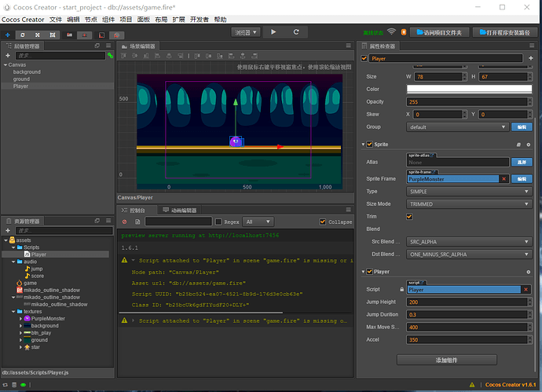Click the 添加组件 button
The width and height of the screenshot is (542, 392).
[446, 359]
